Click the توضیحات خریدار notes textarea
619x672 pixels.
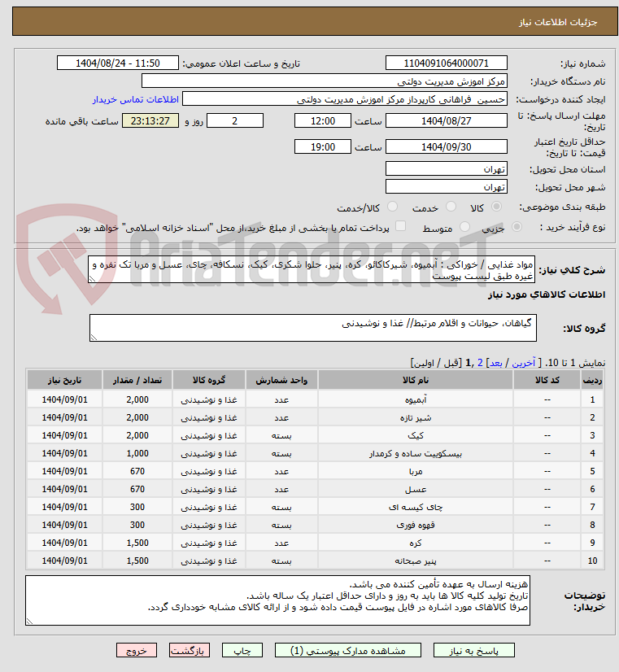pyautogui.click(x=277, y=600)
